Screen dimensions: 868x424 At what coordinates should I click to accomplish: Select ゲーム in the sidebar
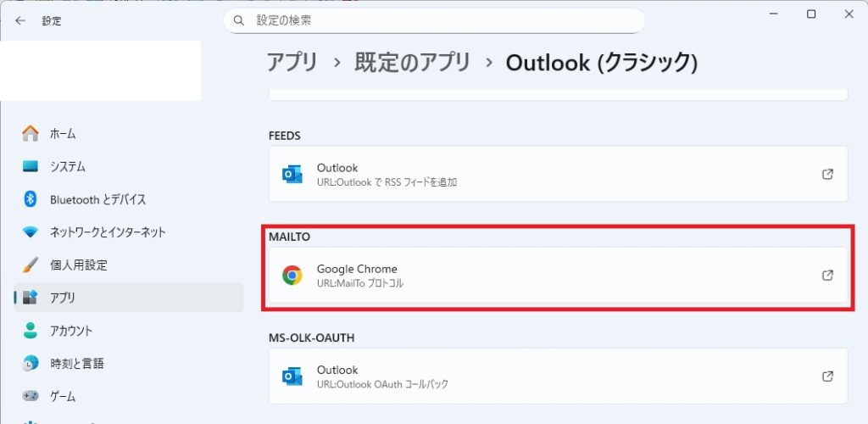(x=63, y=396)
